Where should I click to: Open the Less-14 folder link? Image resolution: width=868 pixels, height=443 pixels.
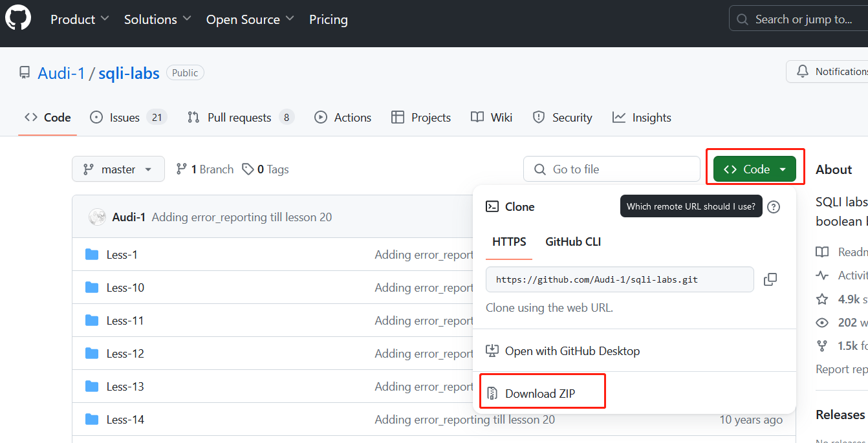click(x=125, y=420)
